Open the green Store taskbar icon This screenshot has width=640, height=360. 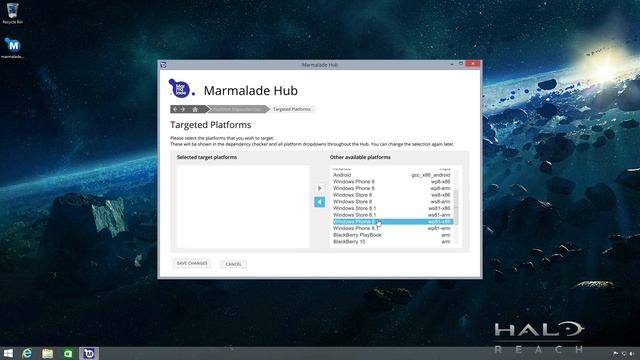click(x=68, y=353)
